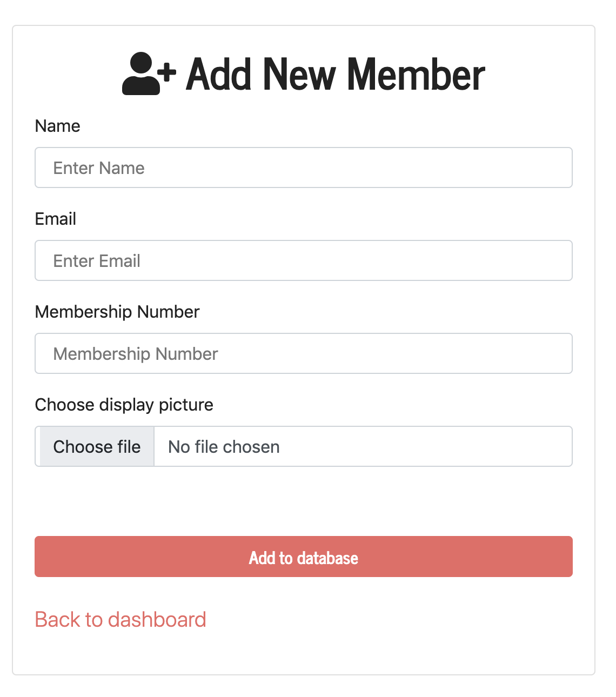
Task: Open file picker via Choose file
Action: point(97,446)
